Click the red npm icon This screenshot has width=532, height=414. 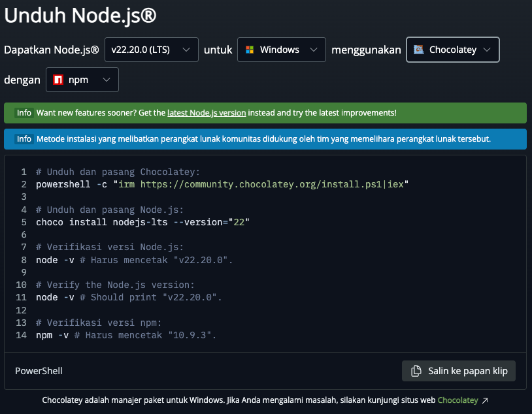pyautogui.click(x=58, y=80)
